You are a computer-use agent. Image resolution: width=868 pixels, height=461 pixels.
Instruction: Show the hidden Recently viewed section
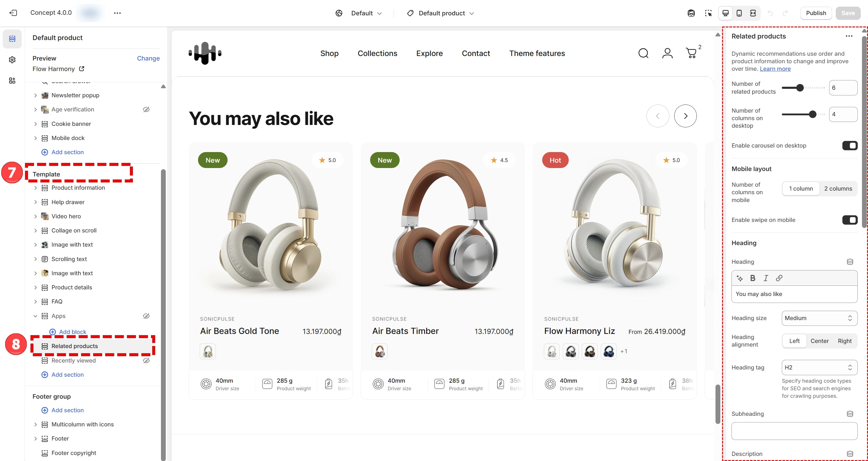pyautogui.click(x=146, y=360)
